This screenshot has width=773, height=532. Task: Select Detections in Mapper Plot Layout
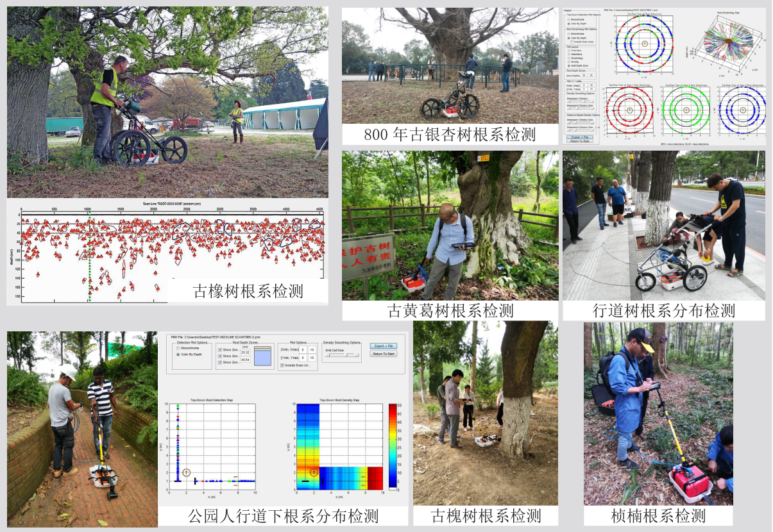[568, 54]
